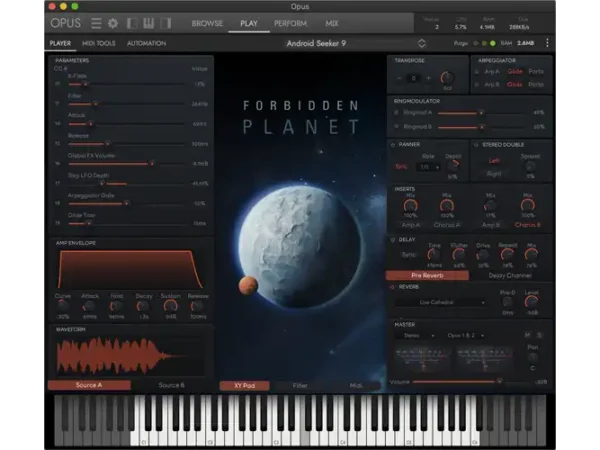Image resolution: width=600 pixels, height=450 pixels.
Task: Click the Chorus B insert Mix knob
Action: 527,206
